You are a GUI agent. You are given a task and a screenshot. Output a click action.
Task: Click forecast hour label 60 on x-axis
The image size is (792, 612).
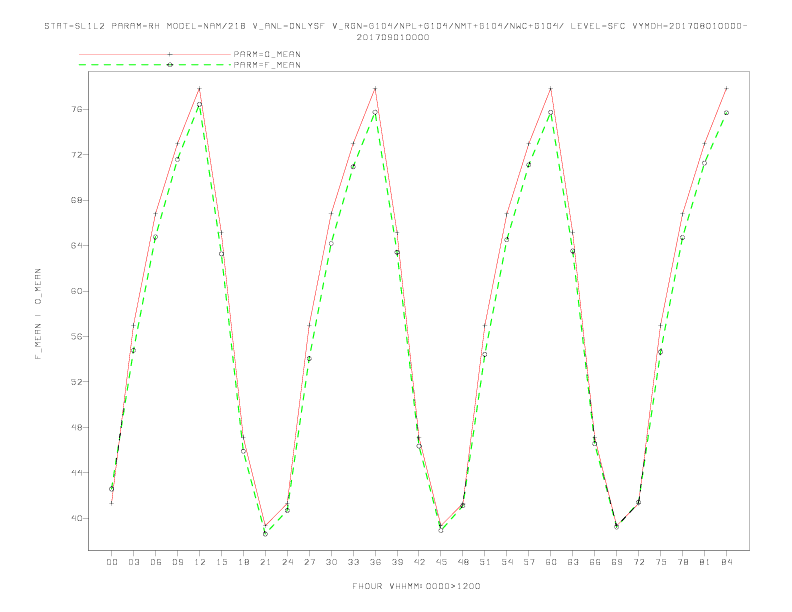(x=551, y=562)
